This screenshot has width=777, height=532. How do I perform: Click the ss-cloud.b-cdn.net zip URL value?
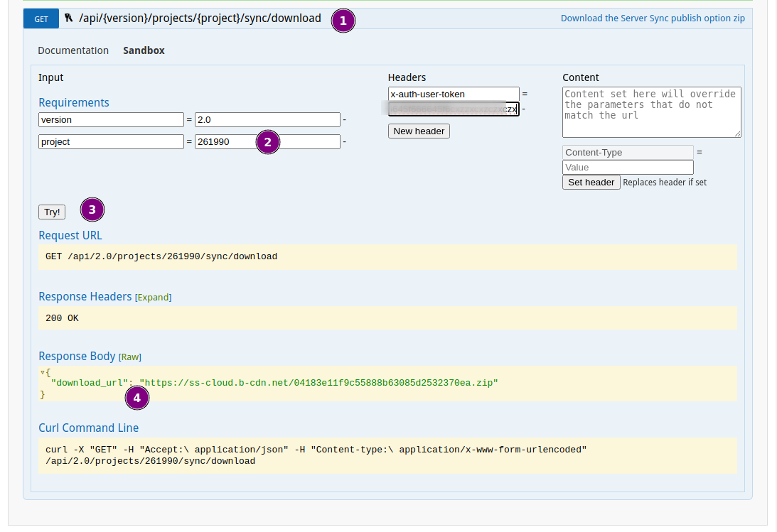pyautogui.click(x=318, y=383)
